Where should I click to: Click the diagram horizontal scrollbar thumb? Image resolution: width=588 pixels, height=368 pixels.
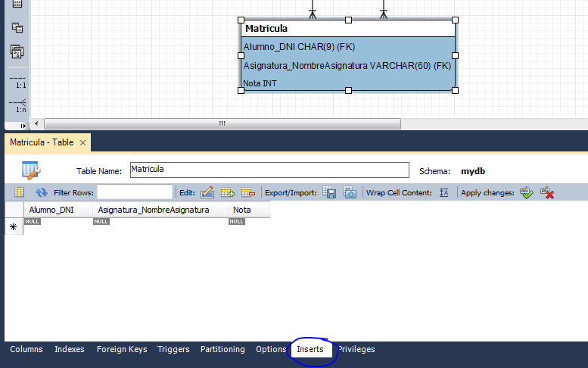coord(222,123)
